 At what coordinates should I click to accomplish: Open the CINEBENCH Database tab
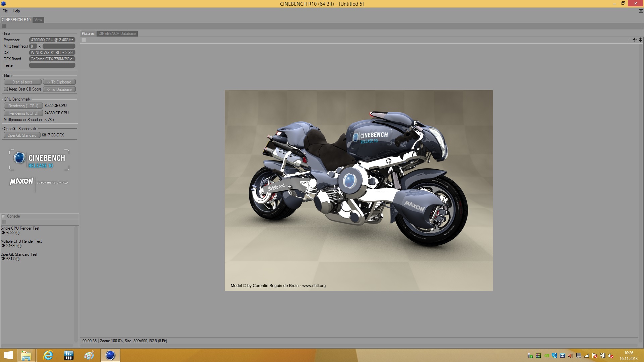click(117, 34)
